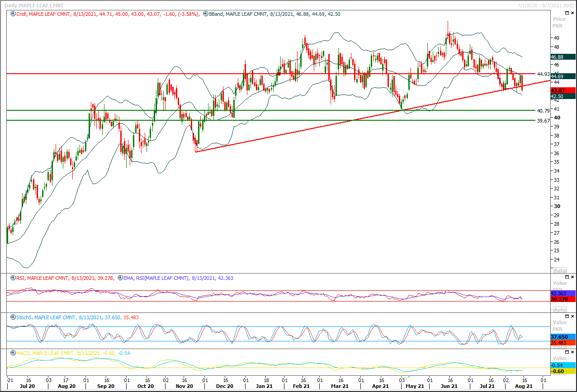
Task: Click the May 21 month label
Action: [415, 387]
